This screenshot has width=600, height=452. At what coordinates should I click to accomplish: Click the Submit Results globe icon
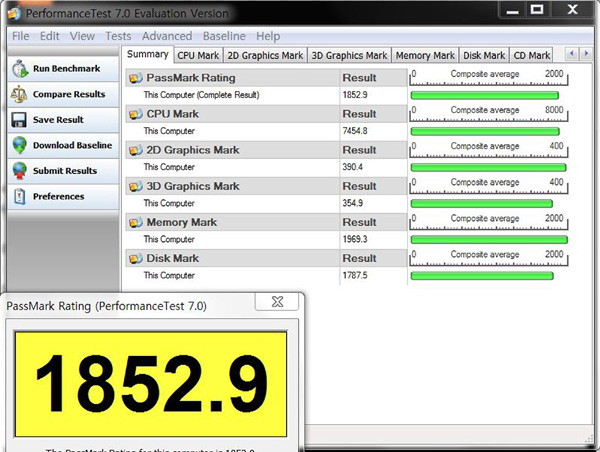tap(19, 171)
